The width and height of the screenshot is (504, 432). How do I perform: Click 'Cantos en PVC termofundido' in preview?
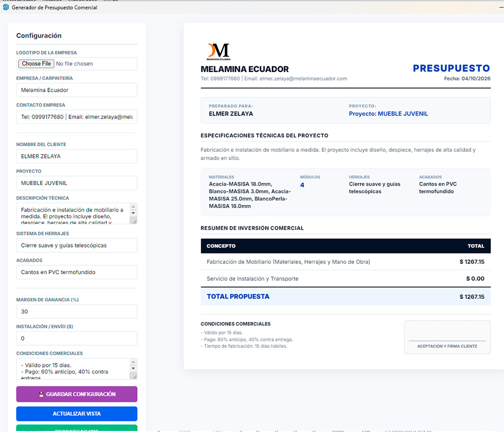[x=438, y=188]
